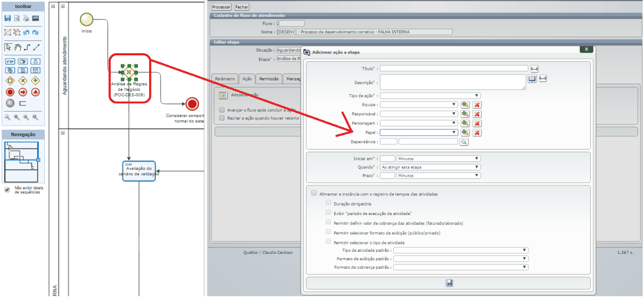
Task: Click the add icon beside Papel dropdown
Action: click(465, 133)
